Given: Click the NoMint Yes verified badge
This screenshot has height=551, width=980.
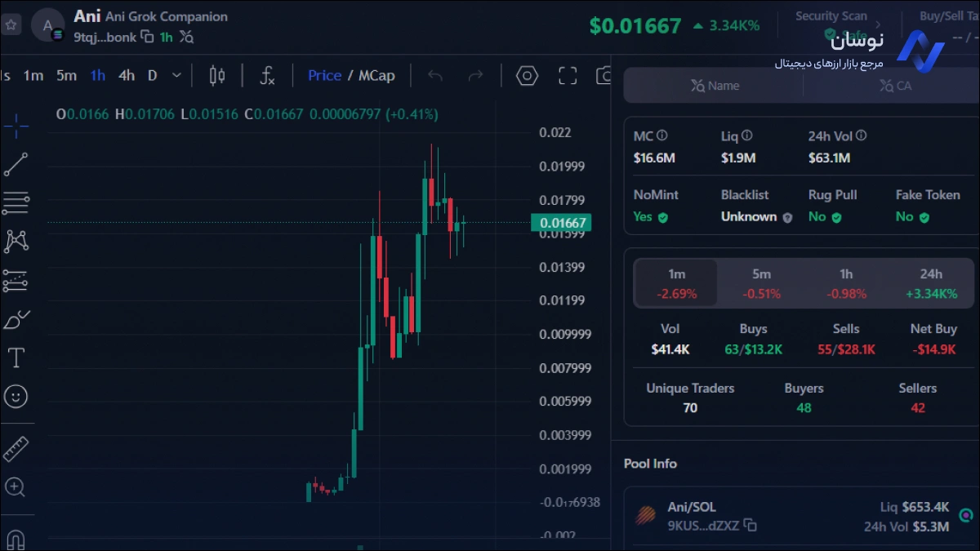Looking at the screenshot, I should point(663,218).
